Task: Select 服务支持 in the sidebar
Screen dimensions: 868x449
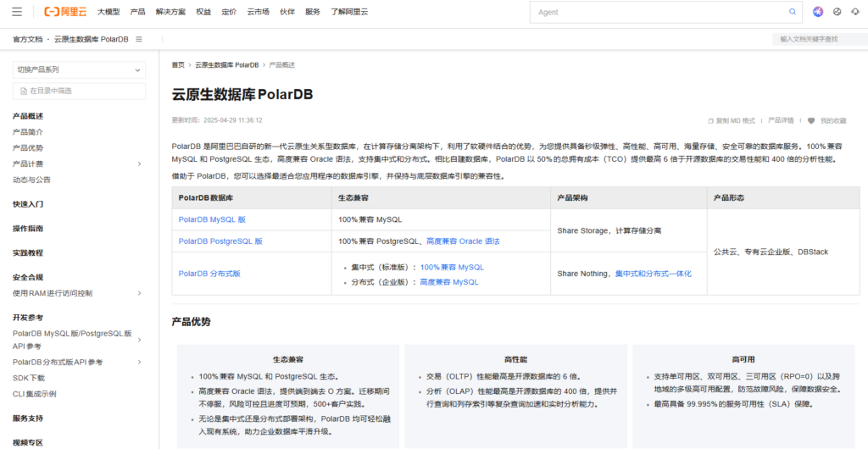Action: (28, 419)
